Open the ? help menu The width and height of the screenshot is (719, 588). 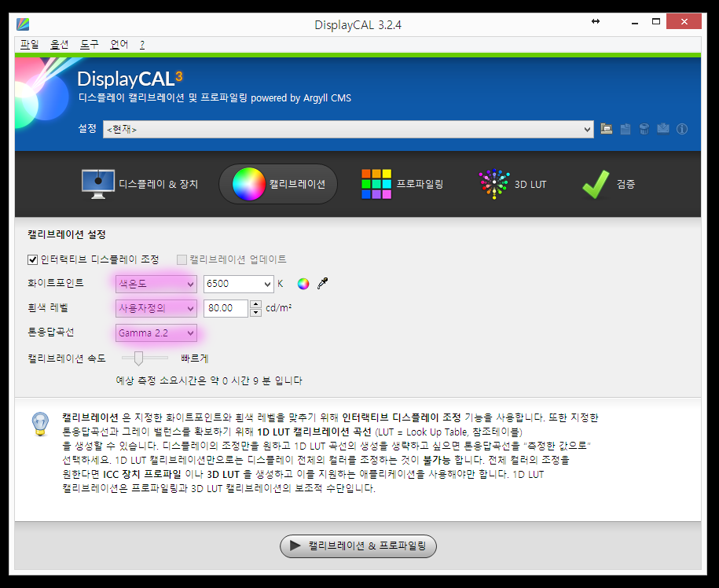tap(142, 45)
